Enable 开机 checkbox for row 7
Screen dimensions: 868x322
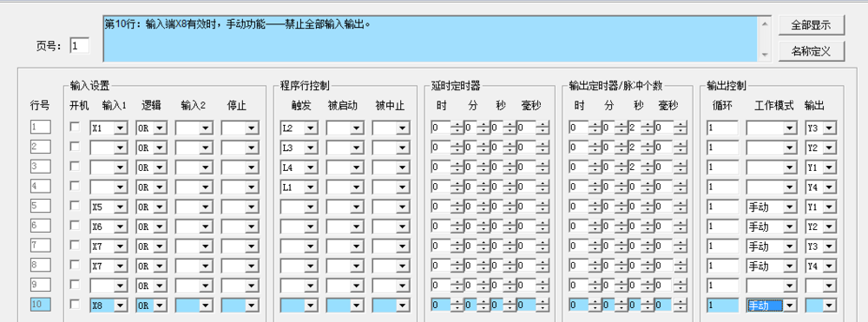point(75,245)
